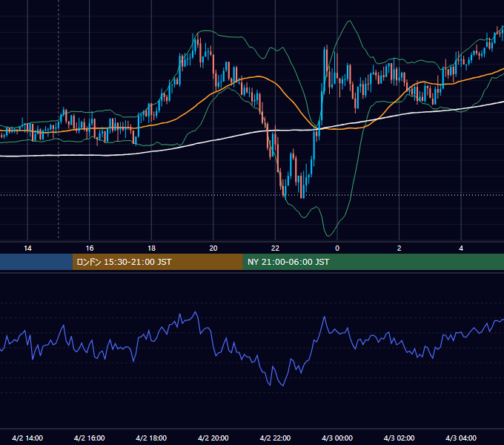Select the NY 21:00-06:00 JST session band
The width and height of the screenshot is (504, 445).
pyautogui.click(x=373, y=262)
